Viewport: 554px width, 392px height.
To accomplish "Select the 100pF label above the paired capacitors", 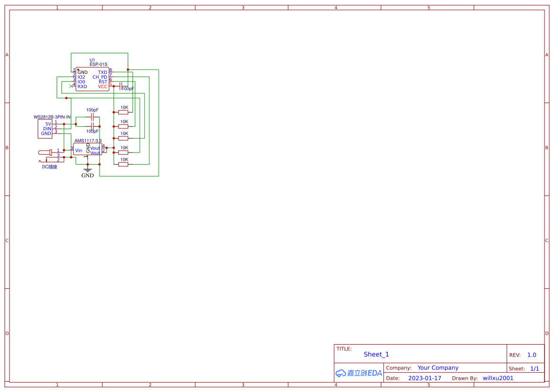I will point(92,110).
